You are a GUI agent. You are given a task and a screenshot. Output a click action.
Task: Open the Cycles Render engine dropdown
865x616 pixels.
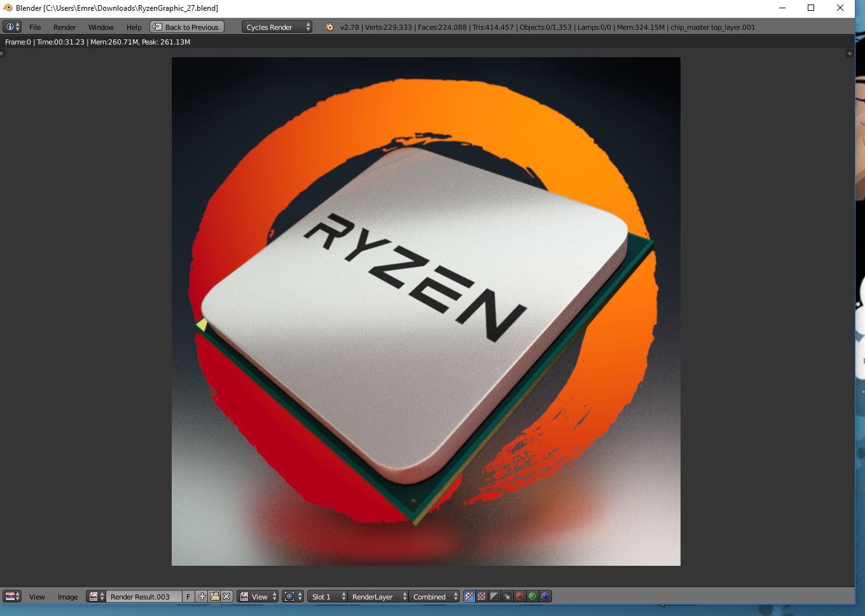[x=277, y=27]
